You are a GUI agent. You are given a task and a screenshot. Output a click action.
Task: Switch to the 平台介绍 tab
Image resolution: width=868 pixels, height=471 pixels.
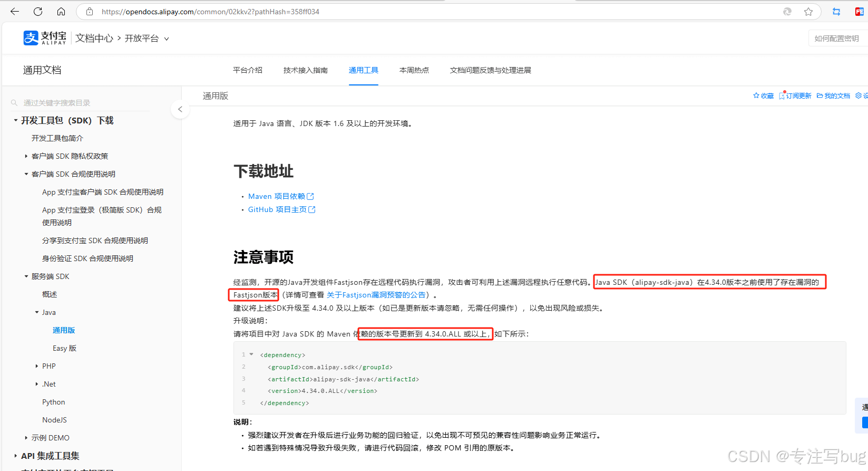(248, 70)
